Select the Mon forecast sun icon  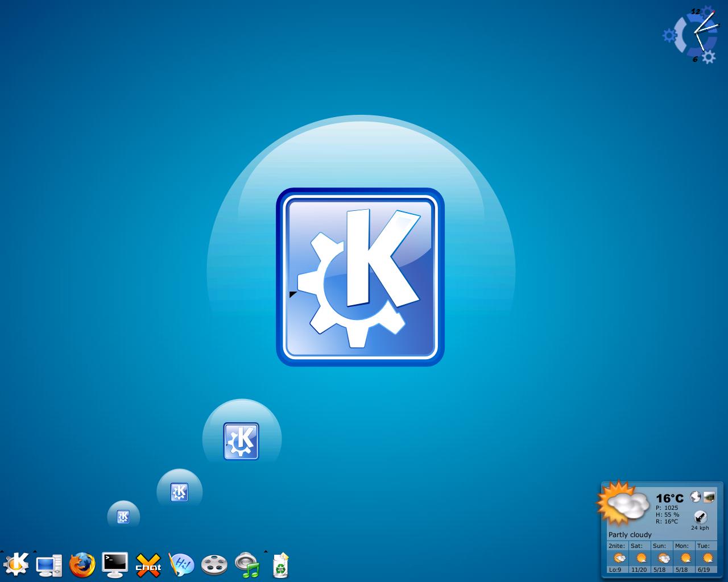(685, 558)
